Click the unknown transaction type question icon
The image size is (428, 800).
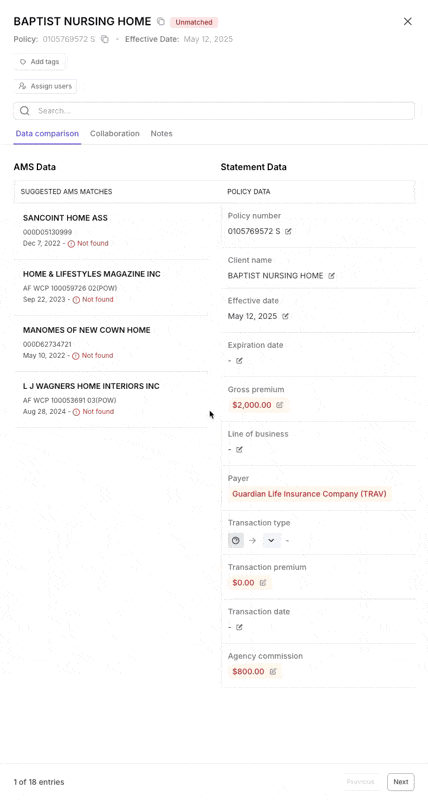[236, 540]
